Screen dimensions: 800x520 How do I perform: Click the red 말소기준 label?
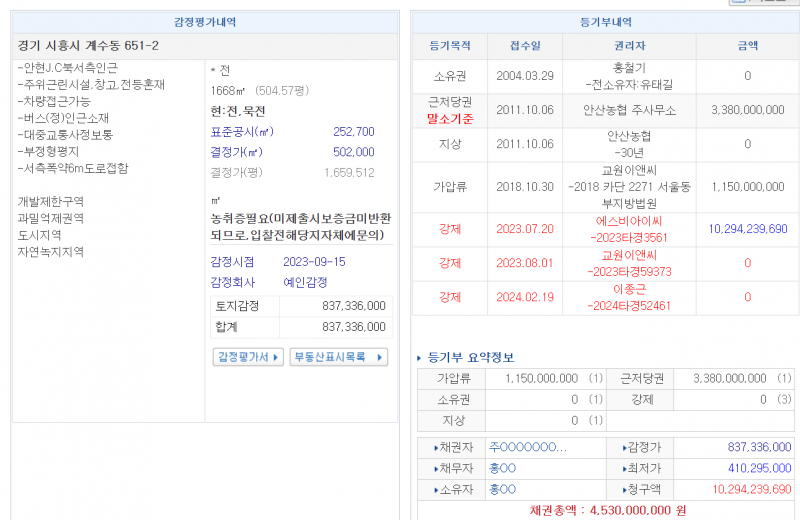click(449, 118)
